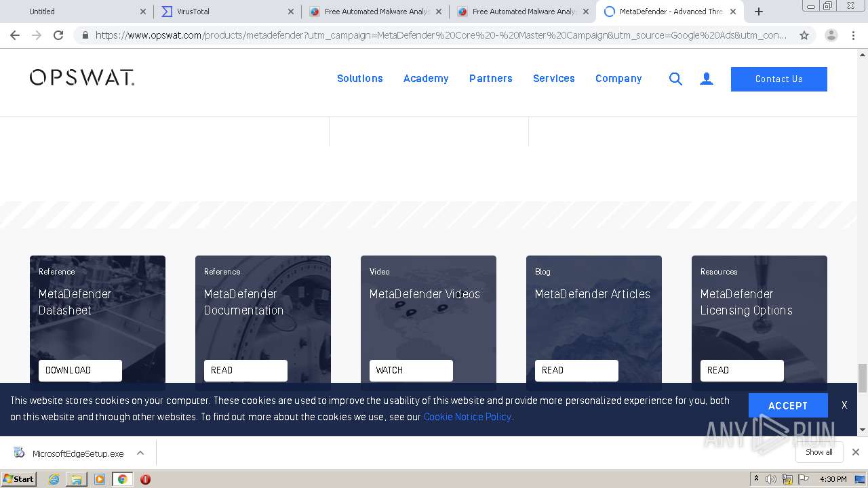Open the Chrome three-dot menu
This screenshot has width=868, height=488.
(853, 35)
